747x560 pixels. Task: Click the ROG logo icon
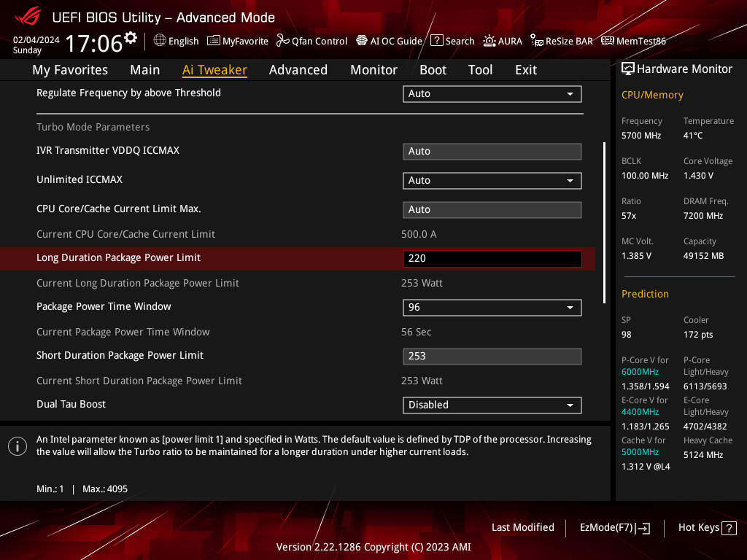coord(28,17)
